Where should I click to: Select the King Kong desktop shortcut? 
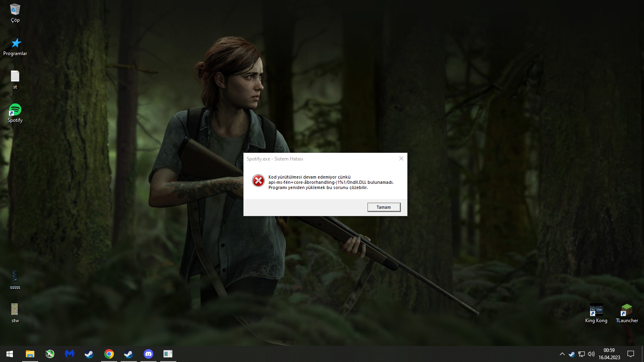click(596, 313)
